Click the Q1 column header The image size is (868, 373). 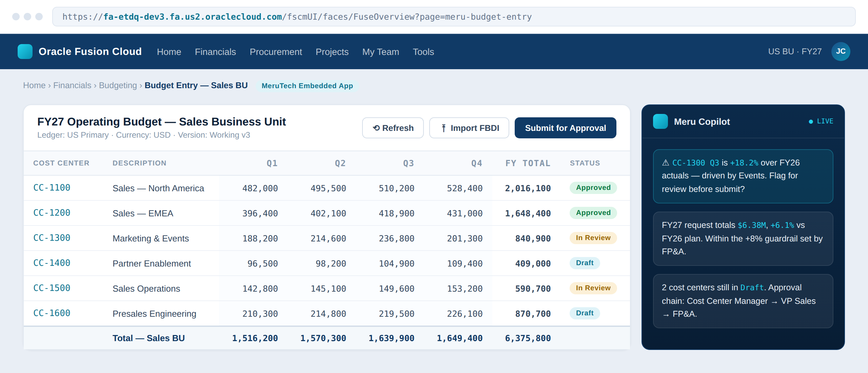coord(272,163)
